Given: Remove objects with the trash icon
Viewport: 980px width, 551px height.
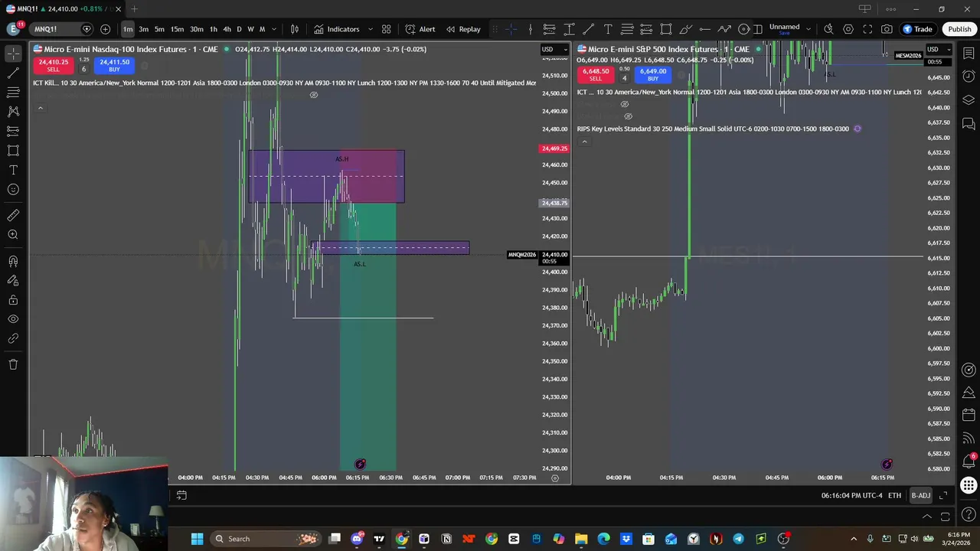Looking at the screenshot, I should tap(13, 364).
